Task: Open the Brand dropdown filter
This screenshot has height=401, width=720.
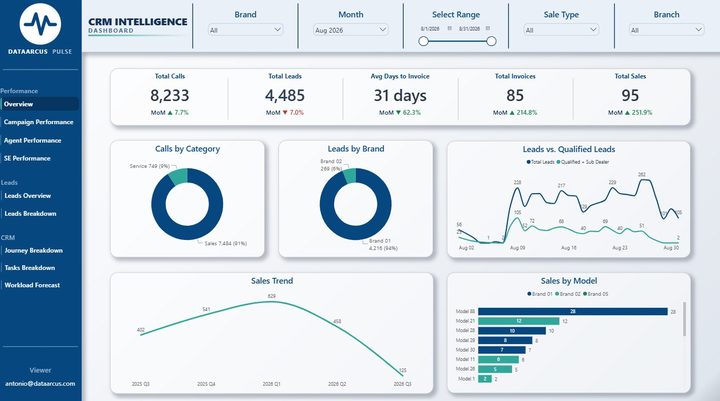Action: 246,30
